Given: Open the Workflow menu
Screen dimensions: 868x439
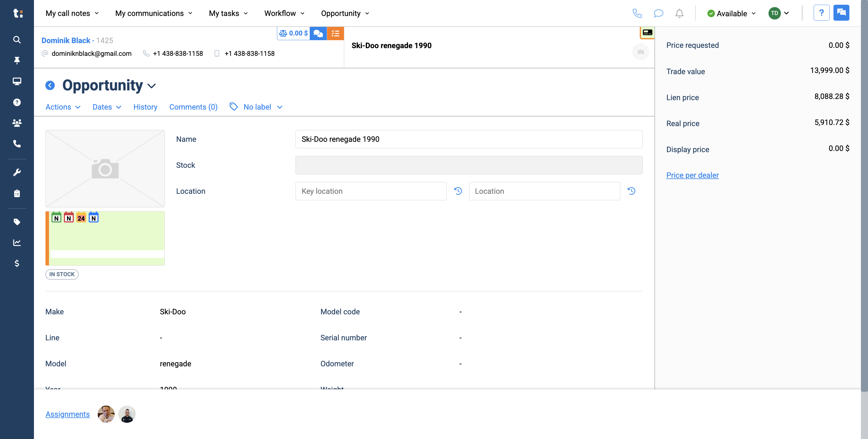Looking at the screenshot, I should [284, 13].
